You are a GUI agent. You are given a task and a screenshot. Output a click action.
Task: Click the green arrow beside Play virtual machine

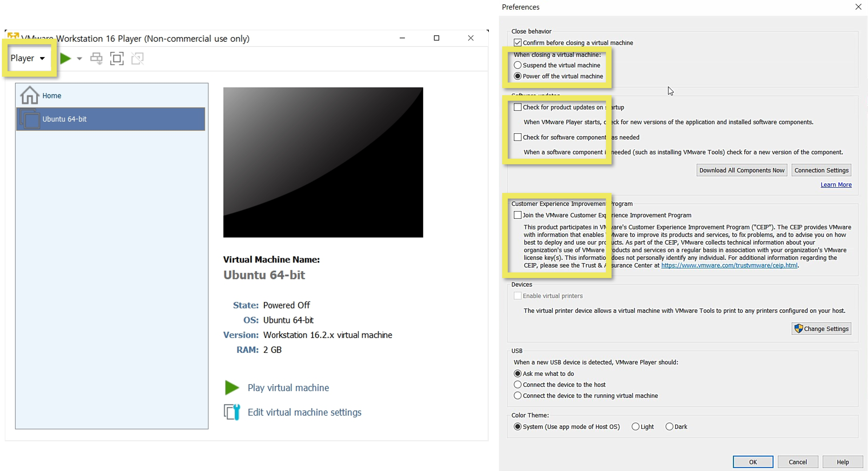tap(232, 388)
